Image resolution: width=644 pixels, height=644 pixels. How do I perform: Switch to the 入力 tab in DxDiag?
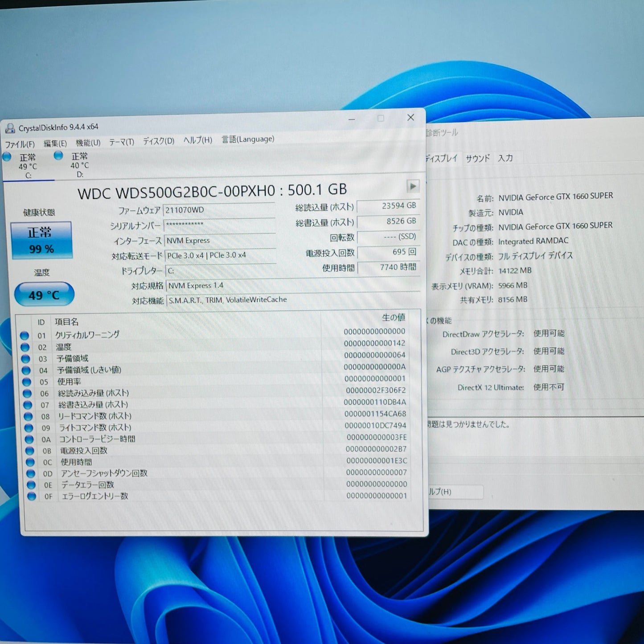[506, 158]
